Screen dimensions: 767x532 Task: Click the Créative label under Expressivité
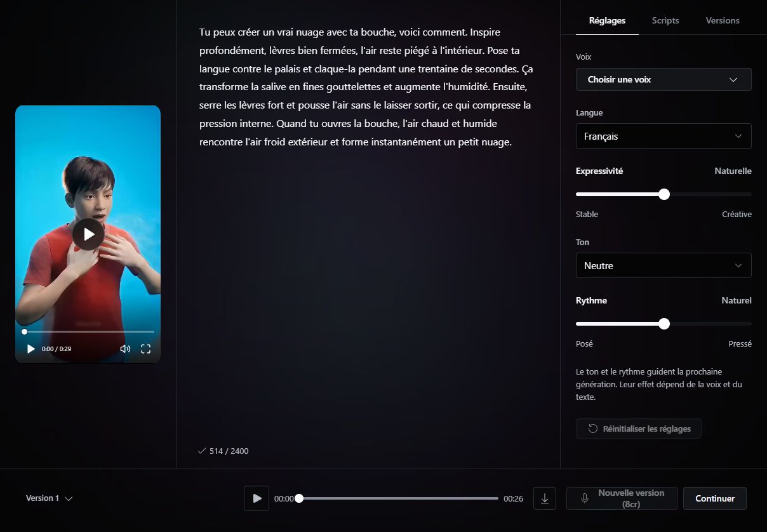tap(737, 215)
